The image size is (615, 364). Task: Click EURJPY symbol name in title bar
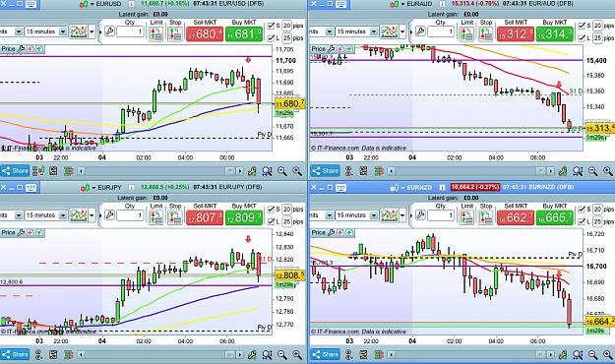109,188
